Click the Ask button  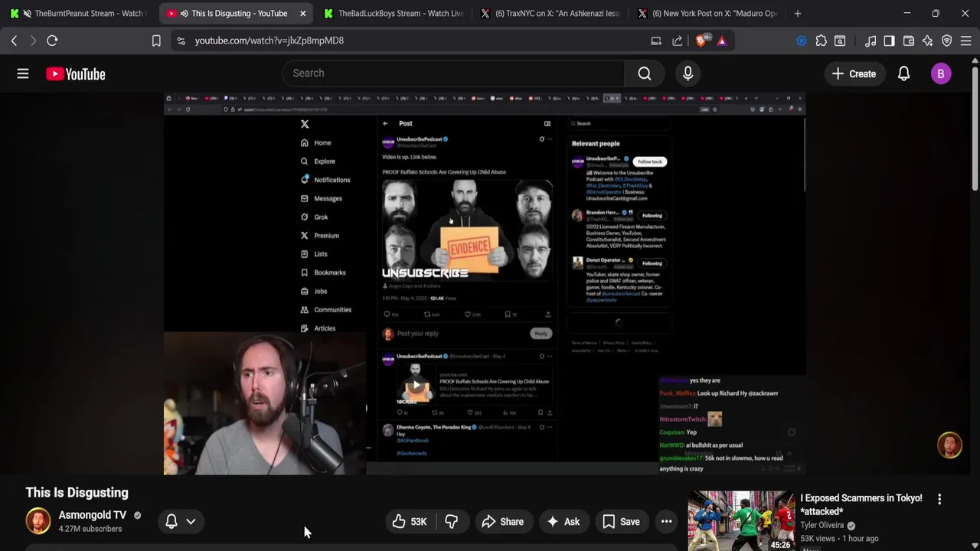point(563,522)
